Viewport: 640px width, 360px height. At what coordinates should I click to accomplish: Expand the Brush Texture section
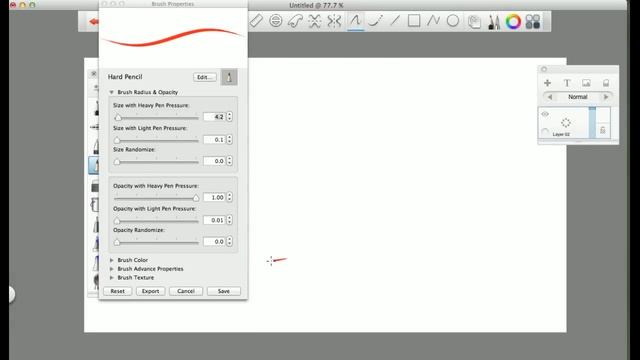click(x=111, y=278)
